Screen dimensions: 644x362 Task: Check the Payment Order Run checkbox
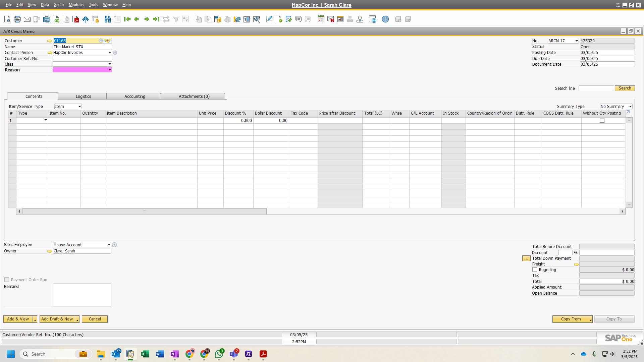coord(7,280)
